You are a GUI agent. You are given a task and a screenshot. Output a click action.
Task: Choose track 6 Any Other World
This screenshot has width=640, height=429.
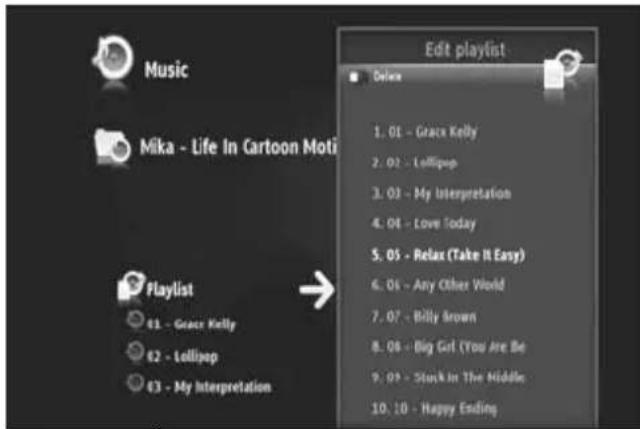pyautogui.click(x=438, y=285)
